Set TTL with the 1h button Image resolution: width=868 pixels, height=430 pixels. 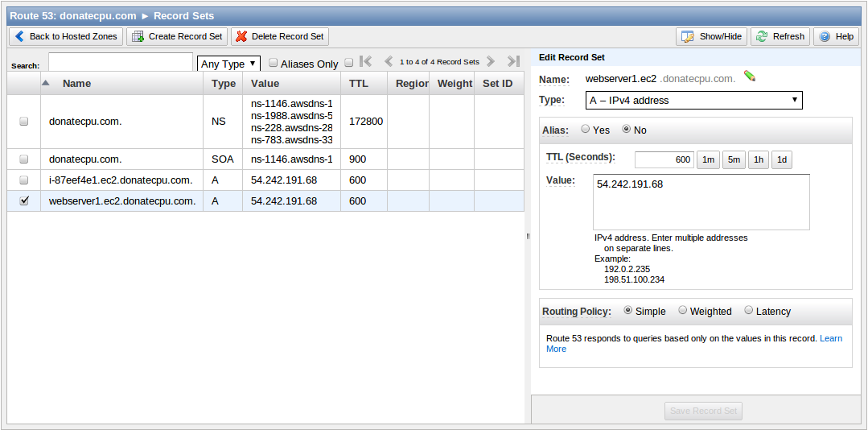point(759,159)
